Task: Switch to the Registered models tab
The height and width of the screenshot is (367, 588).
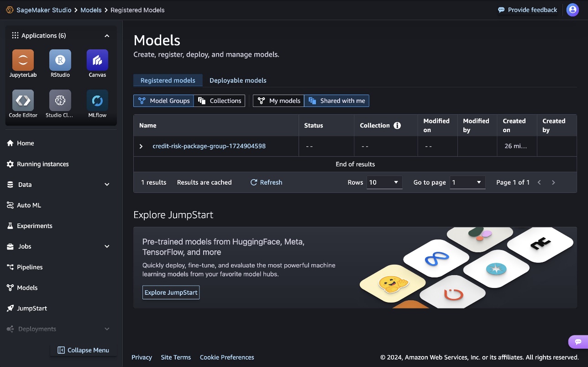Action: 168,80
